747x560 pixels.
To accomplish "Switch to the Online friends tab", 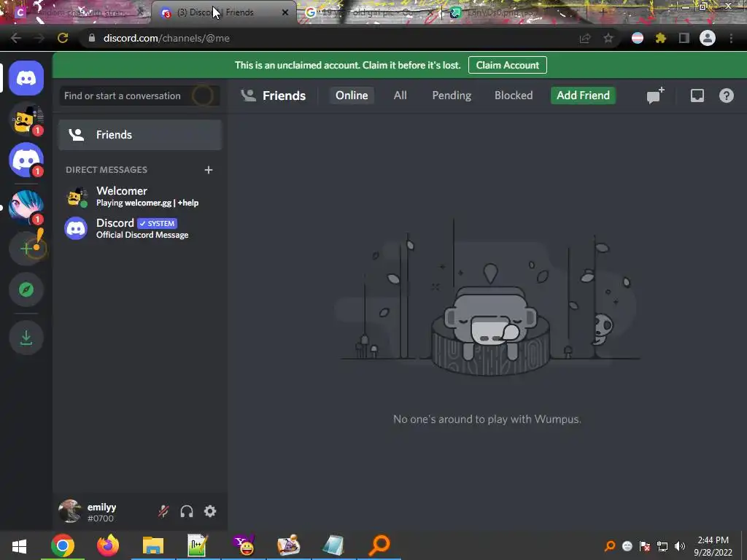I will [352, 96].
